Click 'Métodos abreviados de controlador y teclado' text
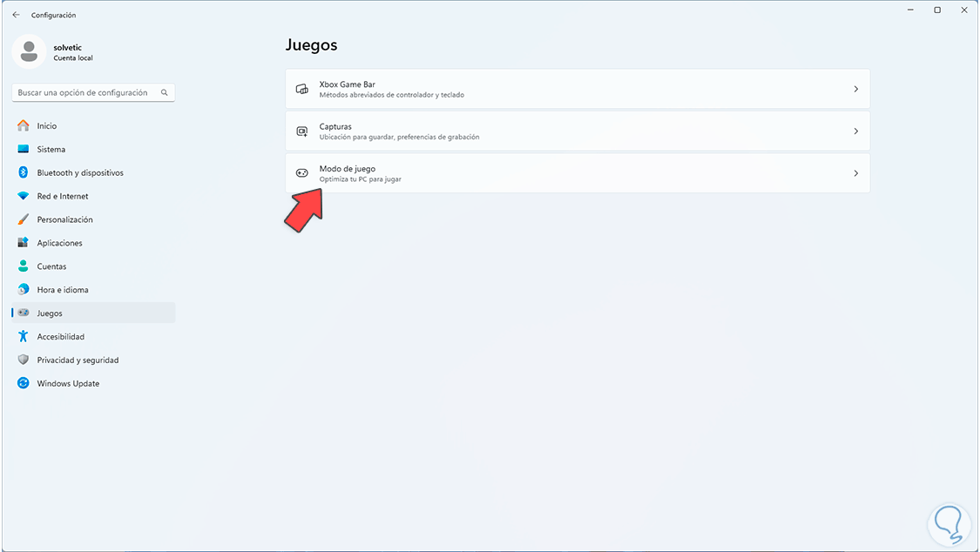The image size is (980, 552). pos(392,95)
